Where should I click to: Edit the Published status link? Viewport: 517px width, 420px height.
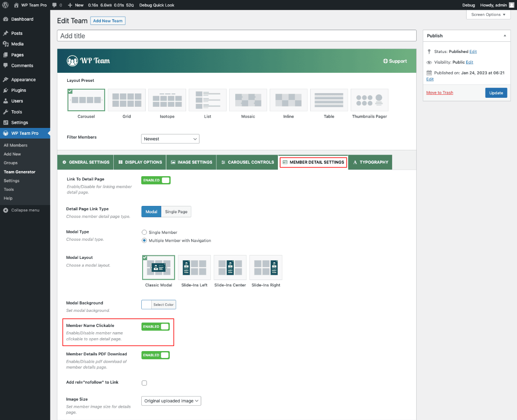pos(473,52)
